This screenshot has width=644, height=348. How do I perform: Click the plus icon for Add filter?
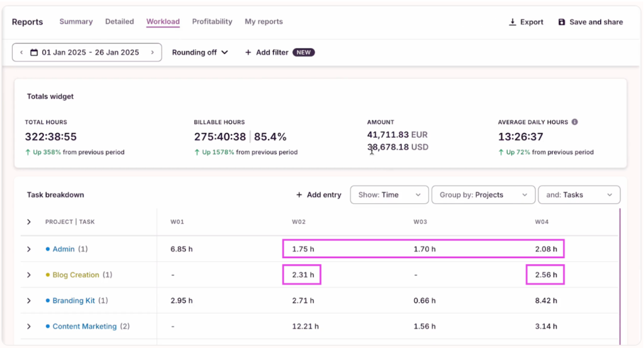click(x=248, y=52)
